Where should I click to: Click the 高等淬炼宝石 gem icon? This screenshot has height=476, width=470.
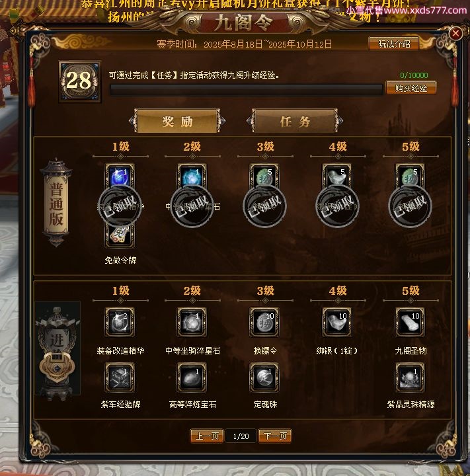pyautogui.click(x=192, y=377)
